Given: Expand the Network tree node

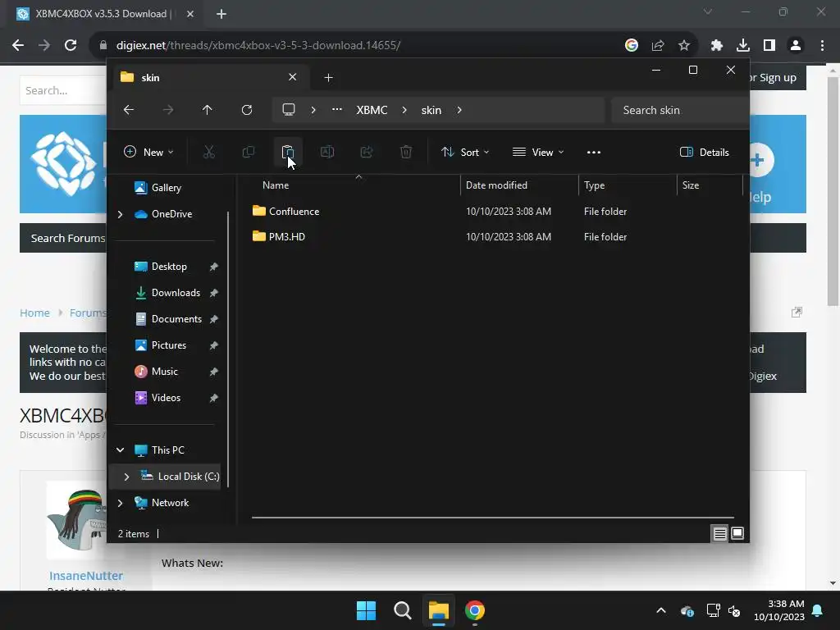Looking at the screenshot, I should click(120, 503).
